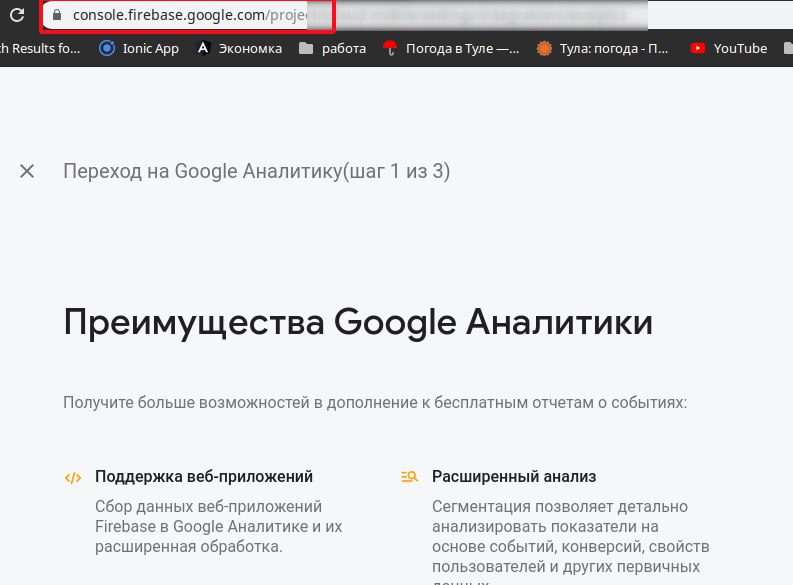Open the Тула: погода bookmark
The image size is (793, 585).
click(602, 49)
